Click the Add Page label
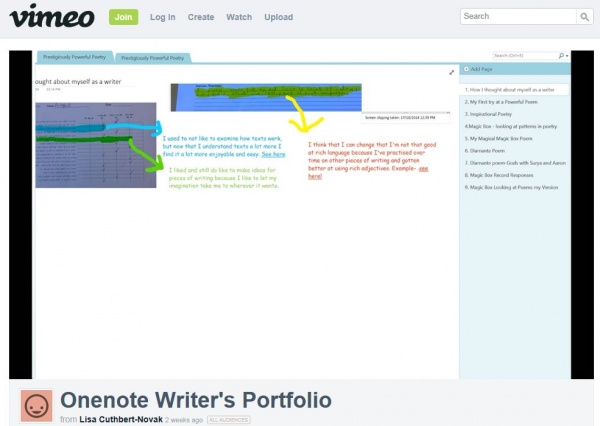The width and height of the screenshot is (600, 426). (481, 69)
